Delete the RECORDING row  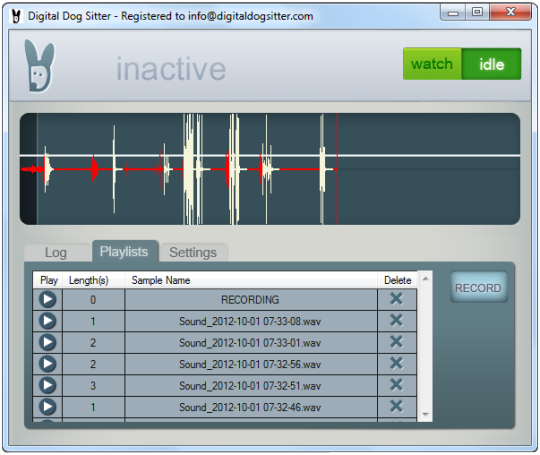click(396, 299)
